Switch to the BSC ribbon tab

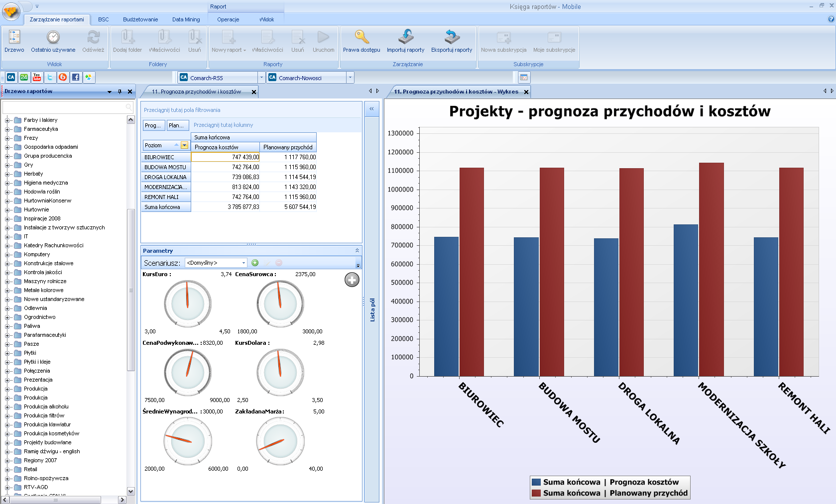104,19
